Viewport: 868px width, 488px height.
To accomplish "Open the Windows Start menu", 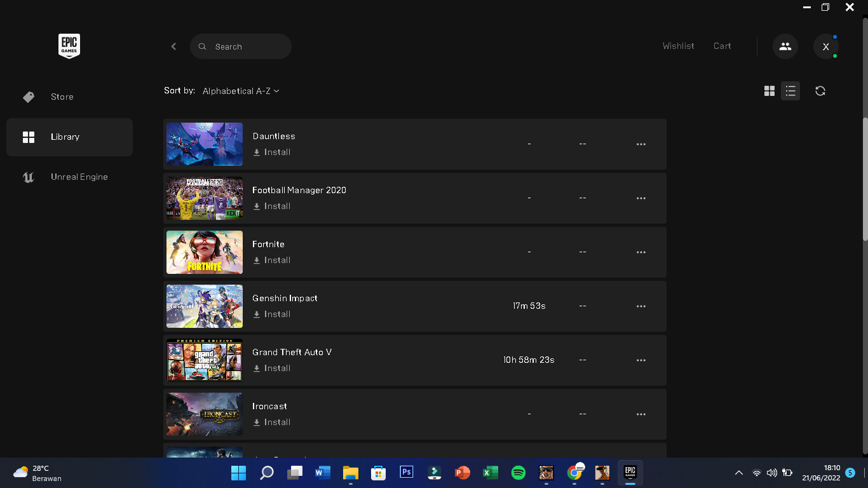I will click(x=239, y=473).
